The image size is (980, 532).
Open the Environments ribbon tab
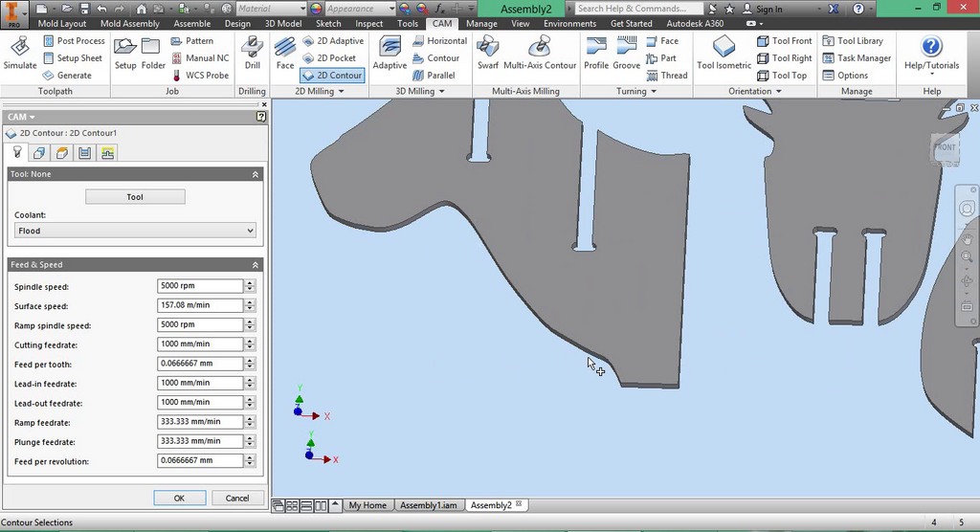click(x=569, y=23)
